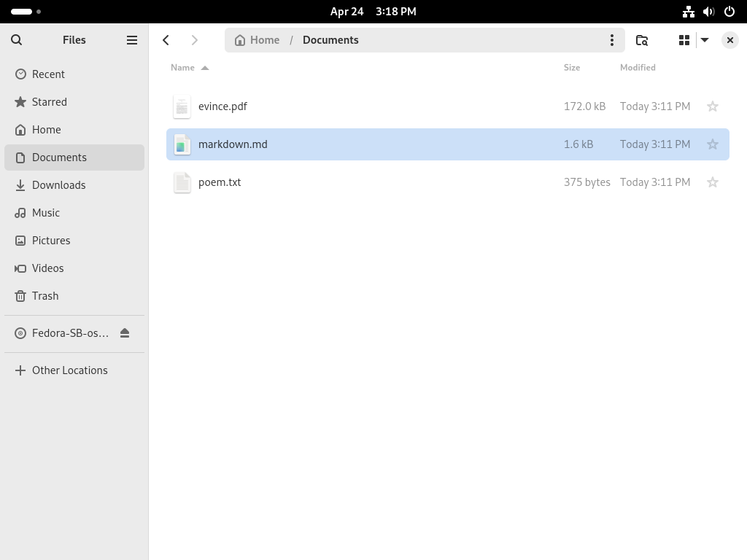Click the 172.0 kB size value
Screen dimensions: 747x560
click(x=584, y=106)
